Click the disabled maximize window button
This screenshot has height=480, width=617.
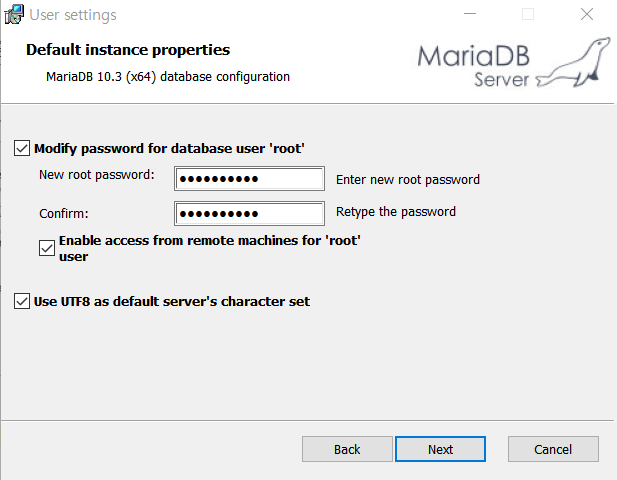(528, 14)
